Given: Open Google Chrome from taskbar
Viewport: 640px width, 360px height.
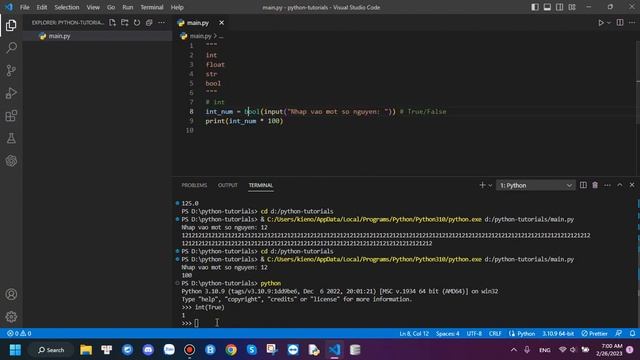Looking at the screenshot, I should tap(231, 350).
